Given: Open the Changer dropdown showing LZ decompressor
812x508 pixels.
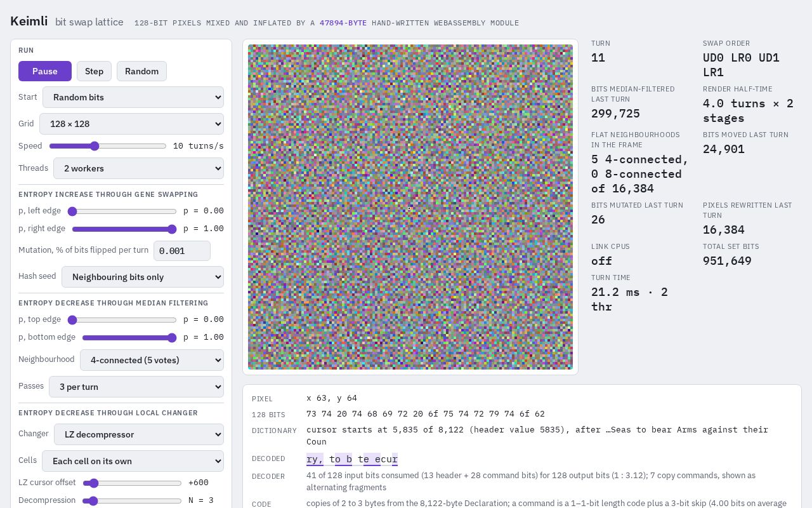Looking at the screenshot, I should pyautogui.click(x=139, y=434).
